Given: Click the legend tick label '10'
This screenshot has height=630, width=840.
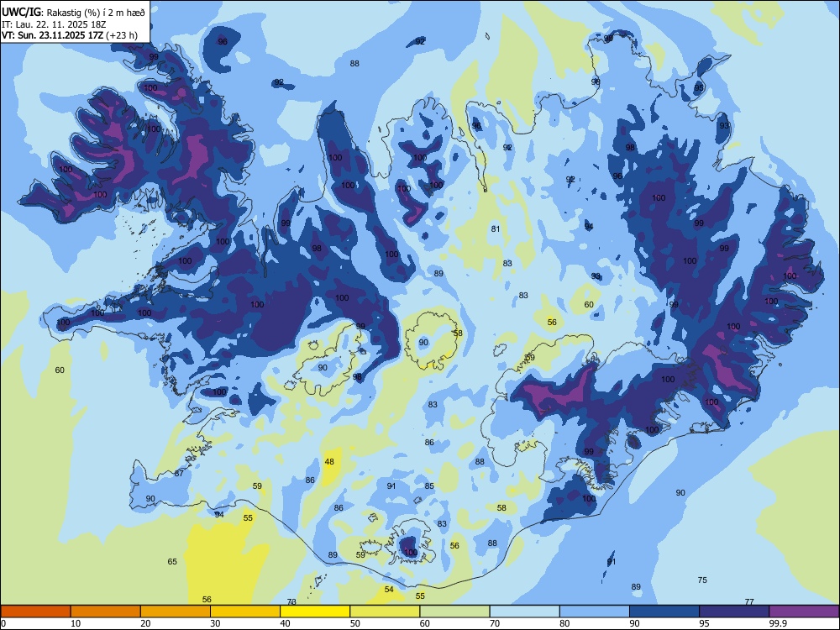Looking at the screenshot, I should click(x=76, y=623).
